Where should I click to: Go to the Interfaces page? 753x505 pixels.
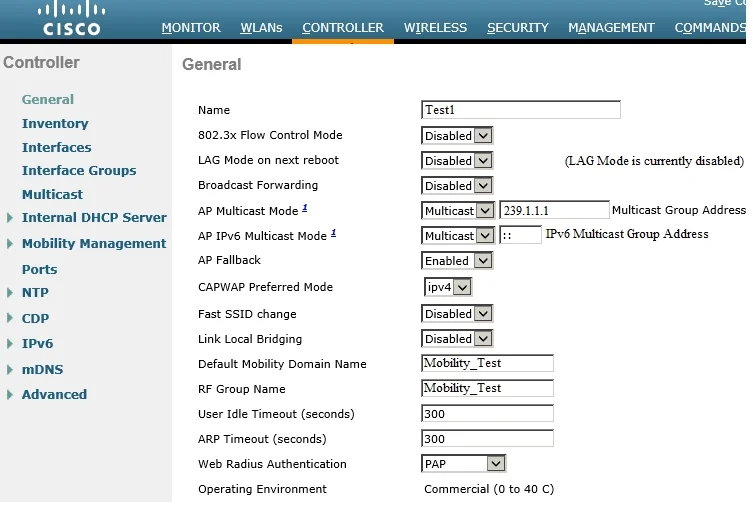(57, 147)
